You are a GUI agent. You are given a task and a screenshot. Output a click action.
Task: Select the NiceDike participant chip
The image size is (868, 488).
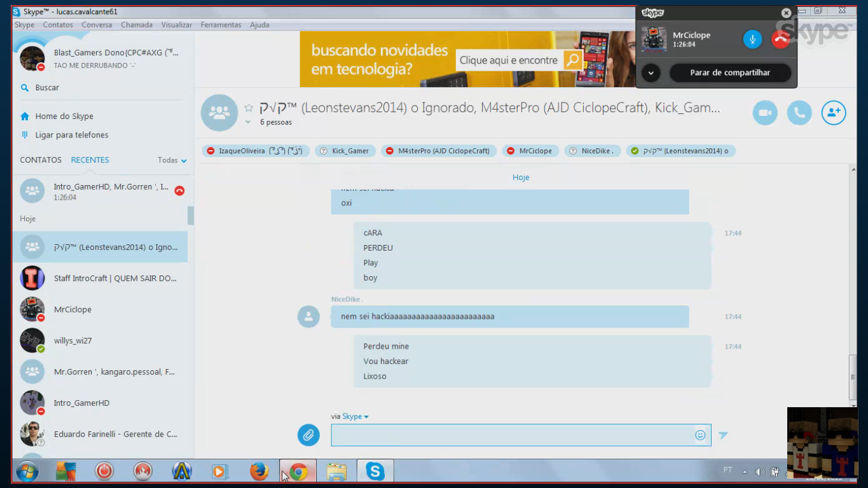pyautogui.click(x=592, y=151)
